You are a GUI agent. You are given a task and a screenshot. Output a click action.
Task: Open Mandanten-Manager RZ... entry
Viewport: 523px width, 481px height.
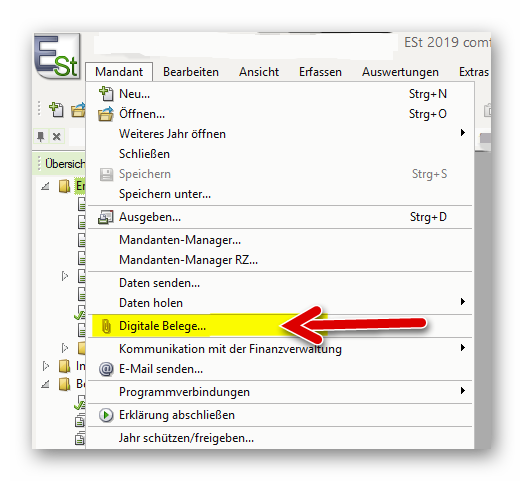(x=280, y=260)
